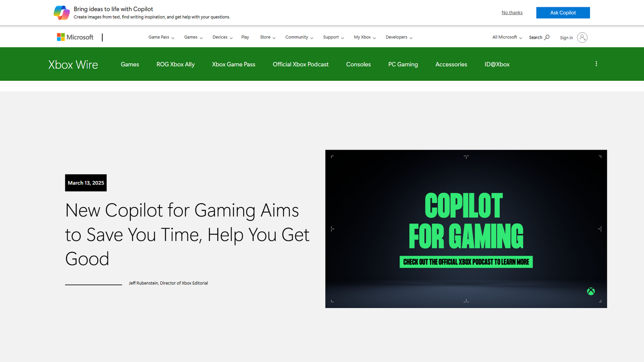Dismiss the banner with No thanks

click(x=512, y=12)
